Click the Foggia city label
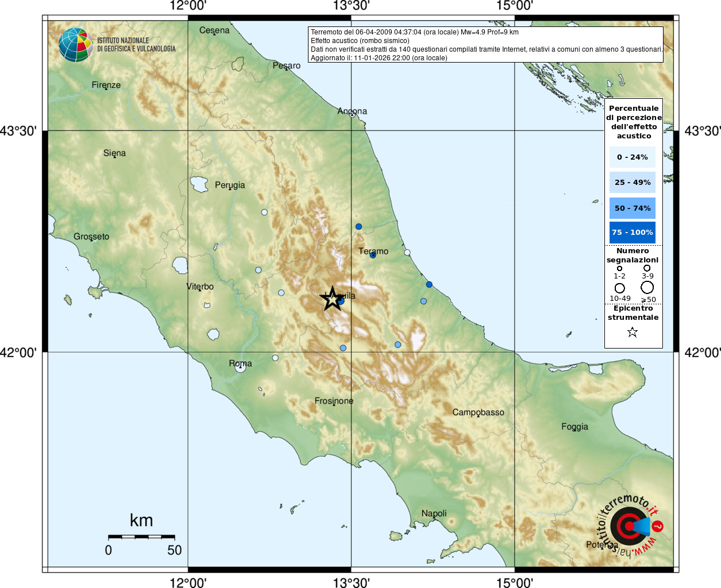This screenshot has height=588, width=721. [575, 427]
